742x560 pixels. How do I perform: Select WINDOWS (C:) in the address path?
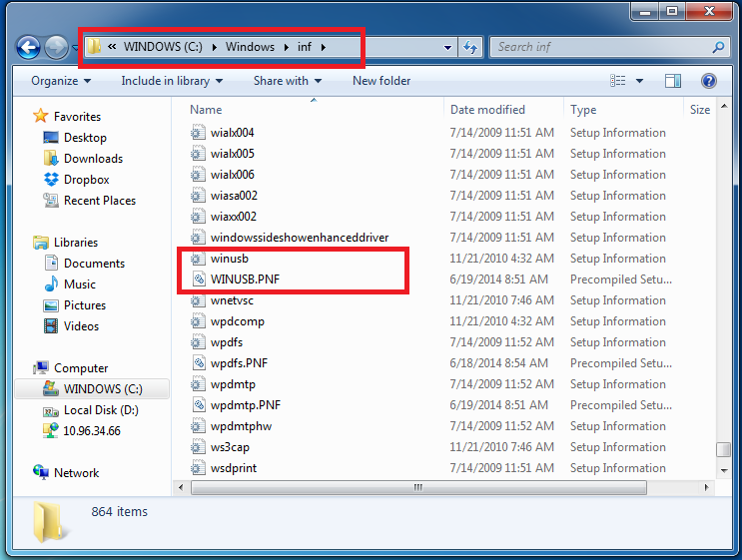pyautogui.click(x=163, y=47)
